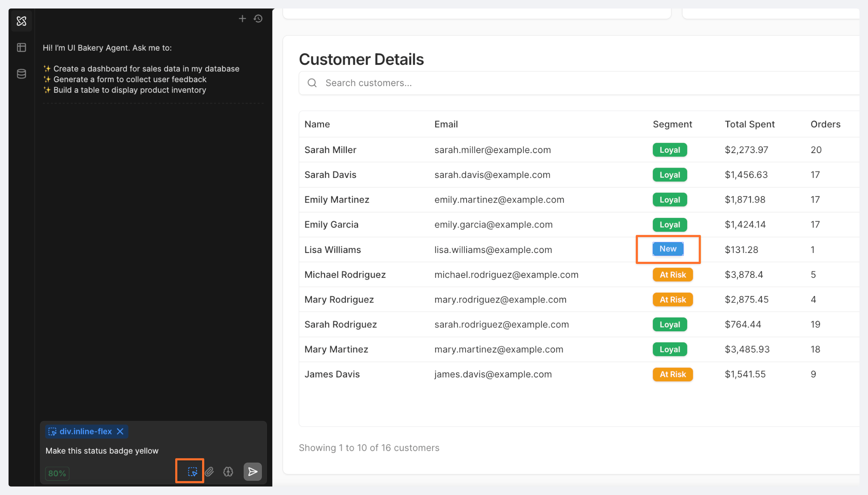The image size is (868, 495).
Task: Click the At Risk badge for Michael Rodriguez
Action: [x=673, y=275]
